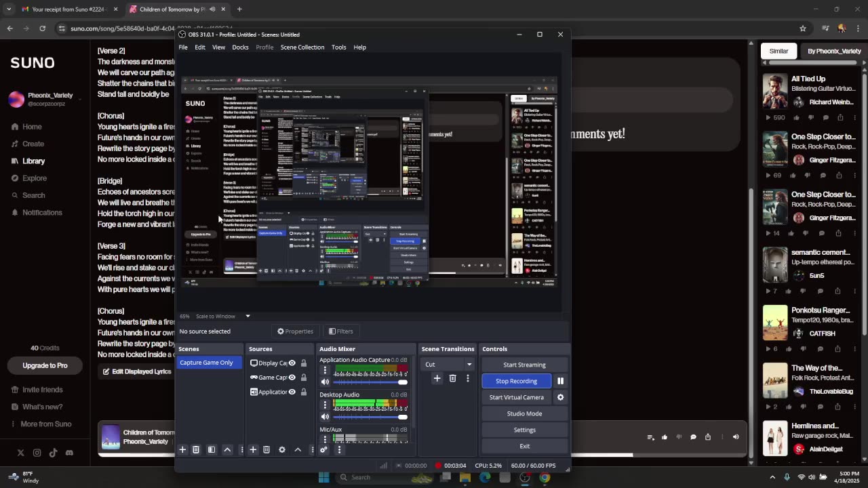Add a new scene with the plus icon
The height and width of the screenshot is (488, 868).
pos(182,449)
